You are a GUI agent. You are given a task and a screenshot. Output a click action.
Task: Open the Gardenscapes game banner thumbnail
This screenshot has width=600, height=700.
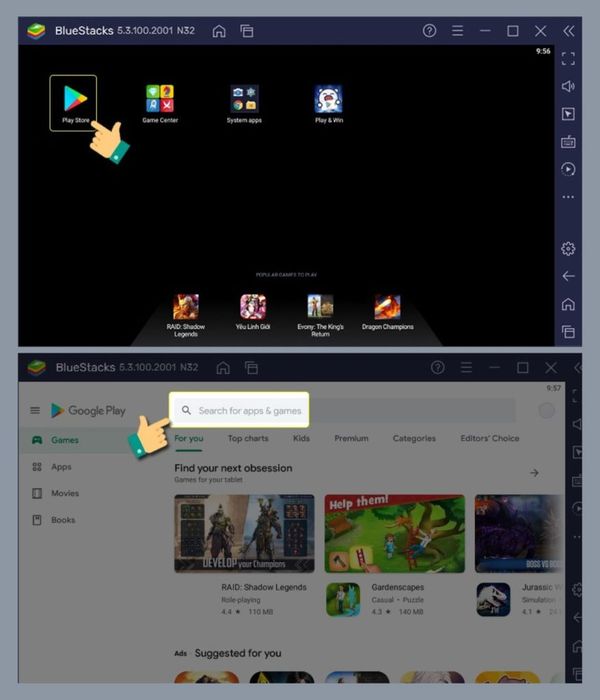point(394,533)
